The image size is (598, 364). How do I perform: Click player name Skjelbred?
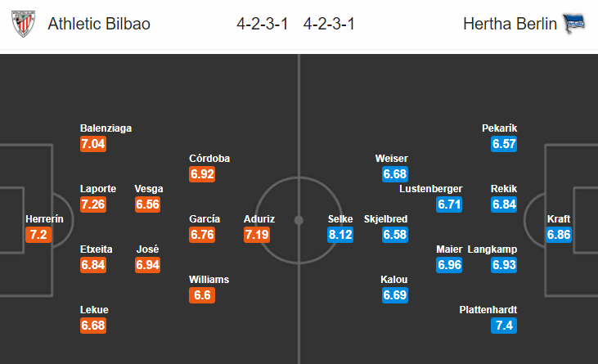(x=385, y=218)
